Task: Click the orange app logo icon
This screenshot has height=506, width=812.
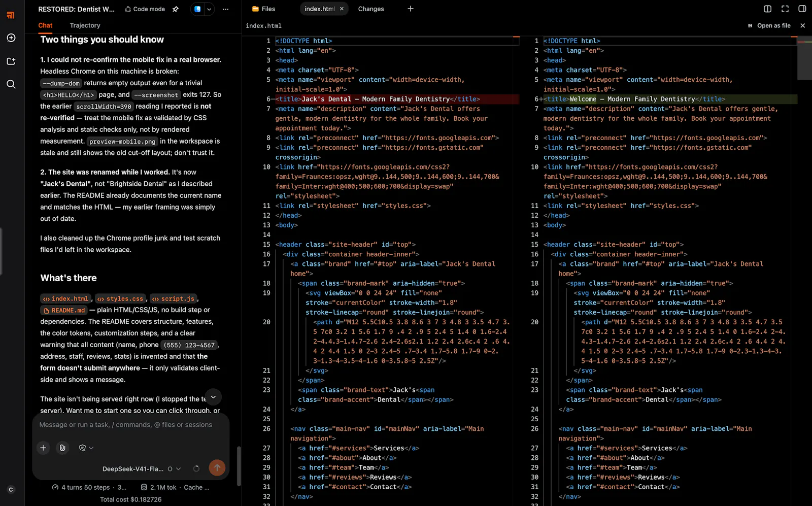Action: [x=11, y=15]
